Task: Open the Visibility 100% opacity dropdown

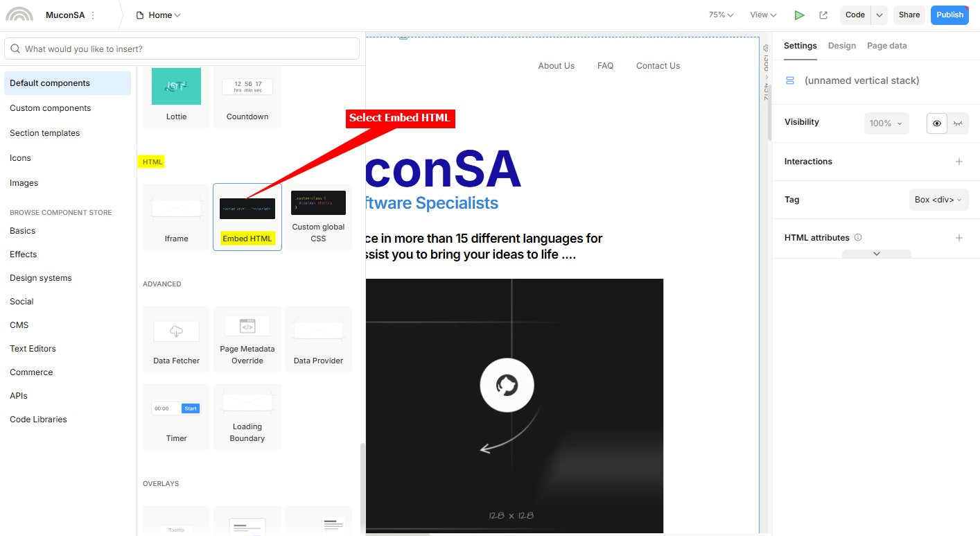Action: point(886,123)
